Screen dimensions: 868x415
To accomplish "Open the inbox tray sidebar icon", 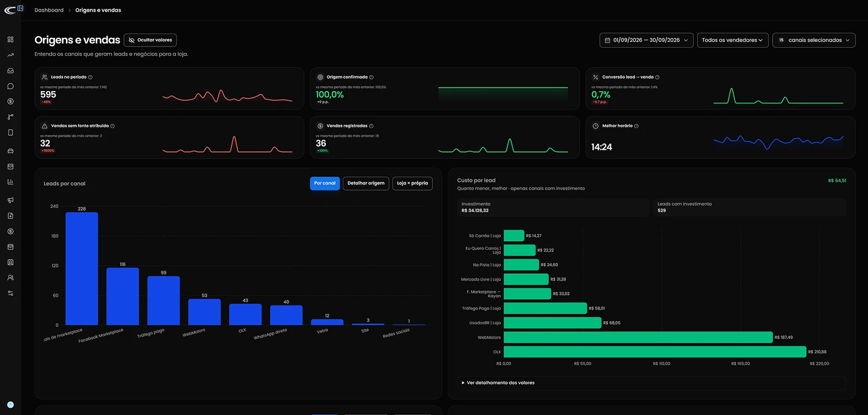I will click(10, 70).
